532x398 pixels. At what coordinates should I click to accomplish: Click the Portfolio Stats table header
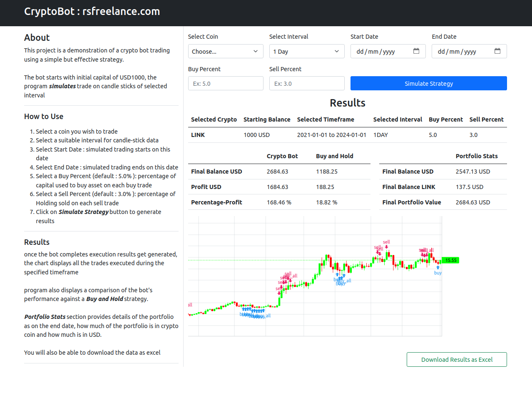pos(476,156)
